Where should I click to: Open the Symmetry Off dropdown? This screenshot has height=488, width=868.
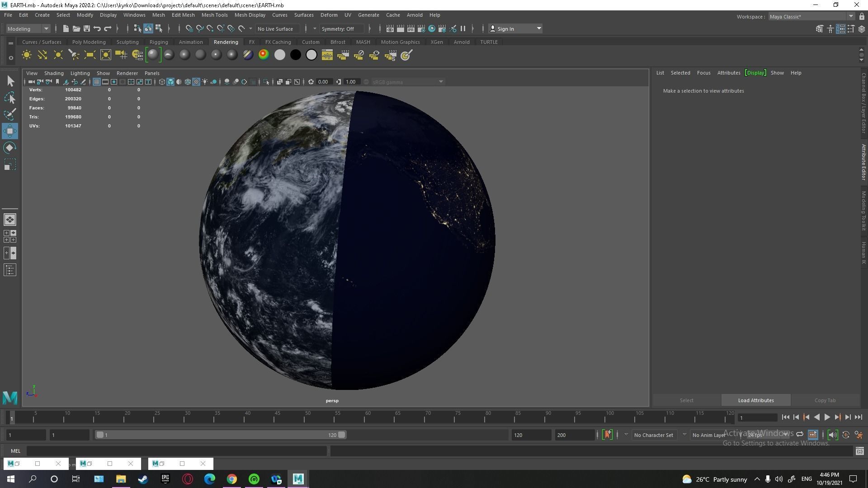pos(341,28)
